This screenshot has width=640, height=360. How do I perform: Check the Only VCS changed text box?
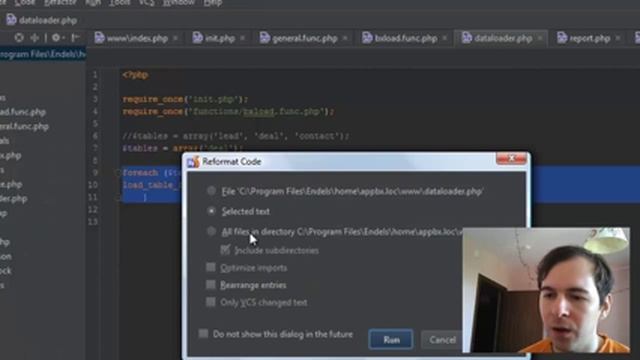(x=211, y=302)
